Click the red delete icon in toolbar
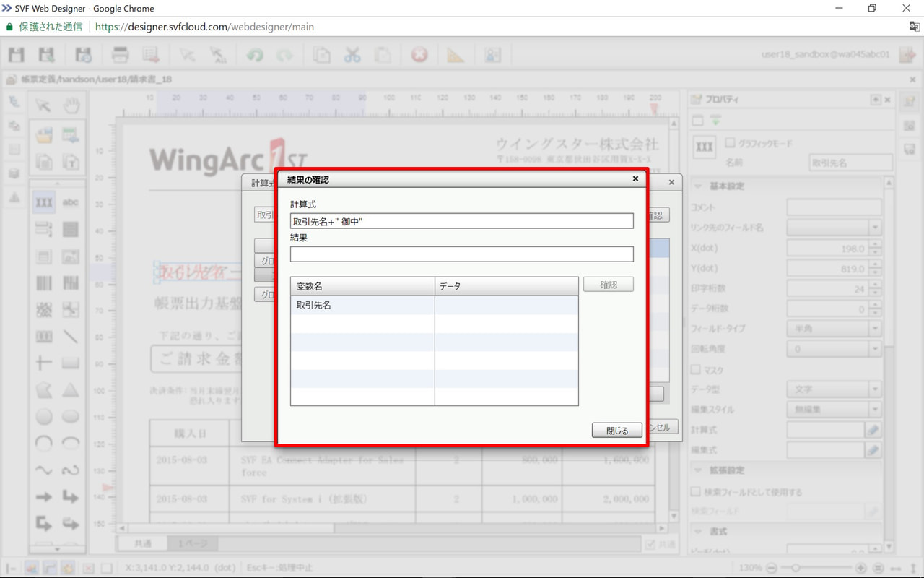 coord(419,55)
